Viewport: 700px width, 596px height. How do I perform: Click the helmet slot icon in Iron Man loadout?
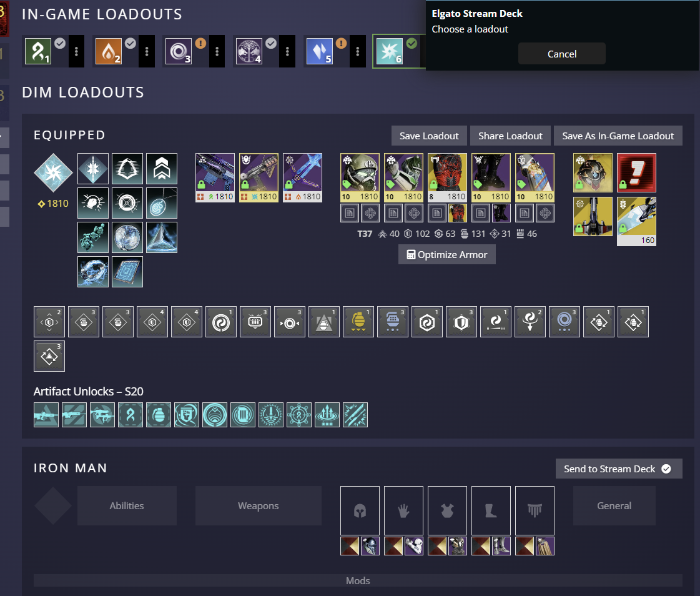tap(359, 510)
